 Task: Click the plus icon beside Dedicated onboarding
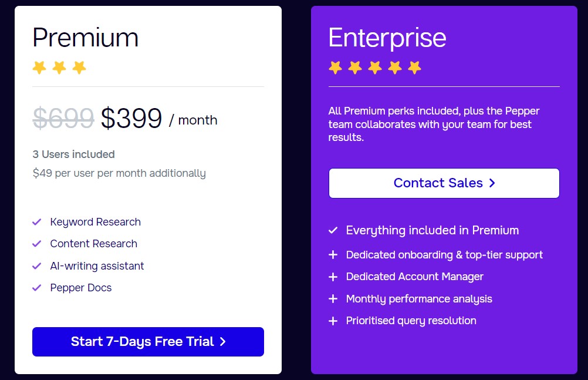(333, 255)
